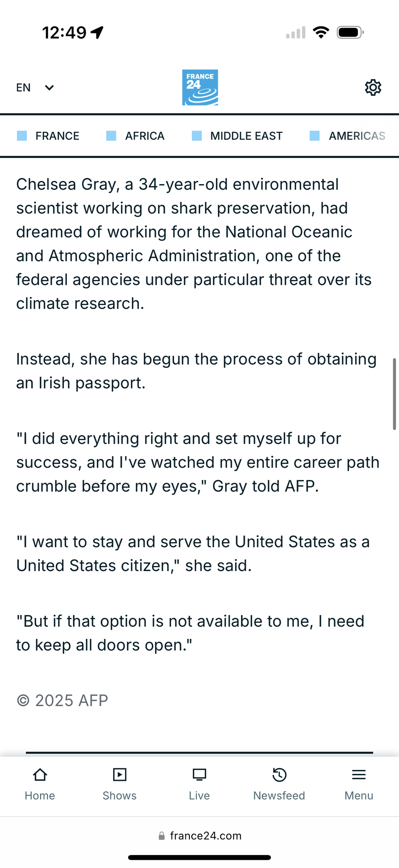Click the page scrollbar handle
Screen dimensions: 399x868
[394, 394]
